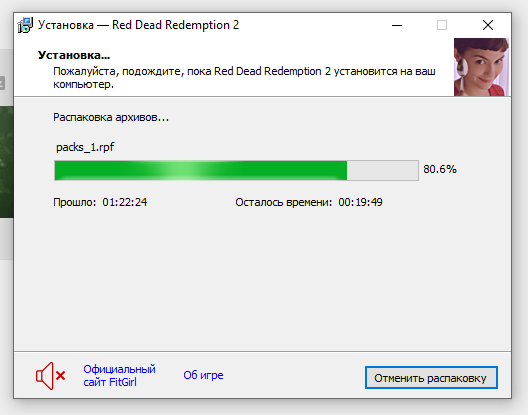
Task: Minimize the Установка Red Dead Redemption 2 window
Action: pyautogui.click(x=397, y=25)
